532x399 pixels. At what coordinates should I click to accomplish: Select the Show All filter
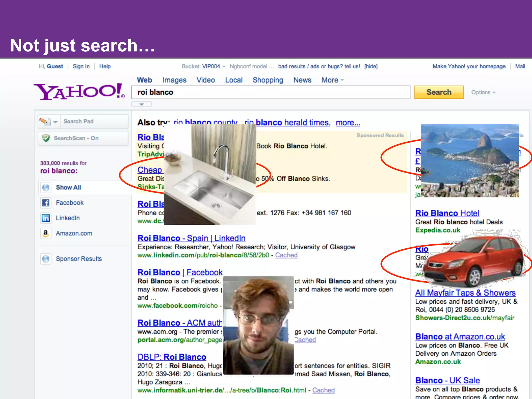pyautogui.click(x=69, y=188)
